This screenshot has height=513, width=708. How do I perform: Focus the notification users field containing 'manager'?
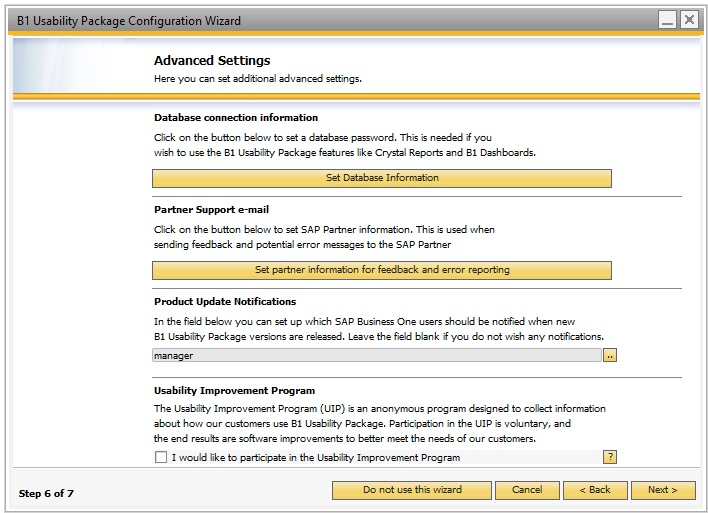[377, 355]
